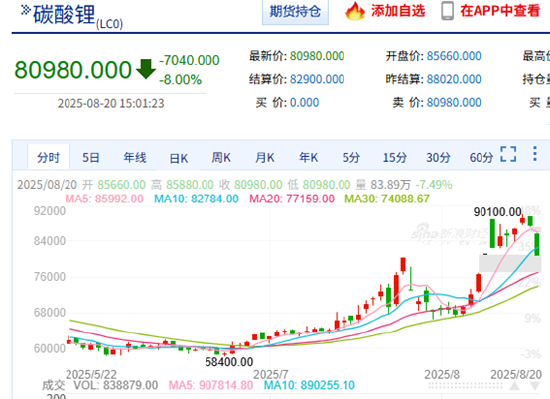Click the down triangle below chart dates
Viewport: 550px width, 399px height.
point(535,386)
